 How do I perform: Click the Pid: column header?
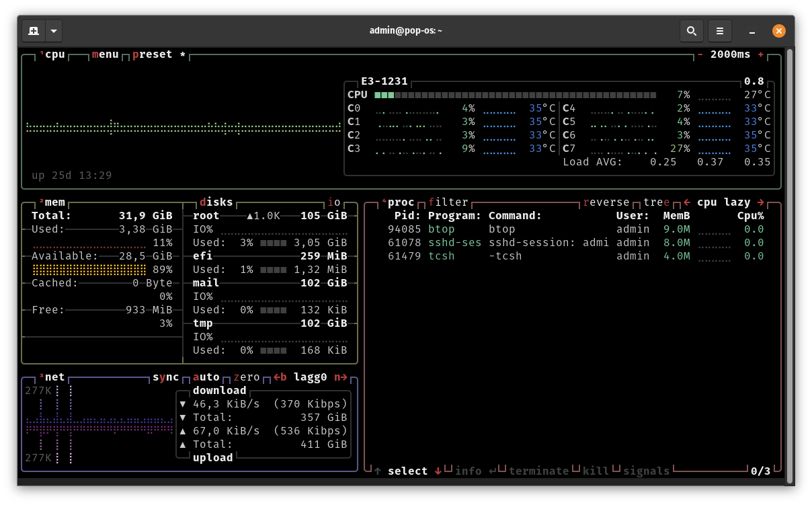coord(408,216)
